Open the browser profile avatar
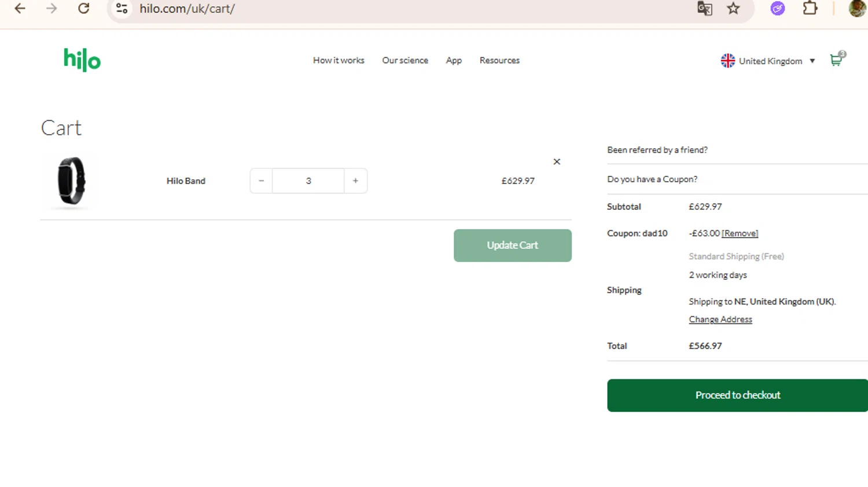Viewport: 868px width, 487px height. tap(858, 9)
